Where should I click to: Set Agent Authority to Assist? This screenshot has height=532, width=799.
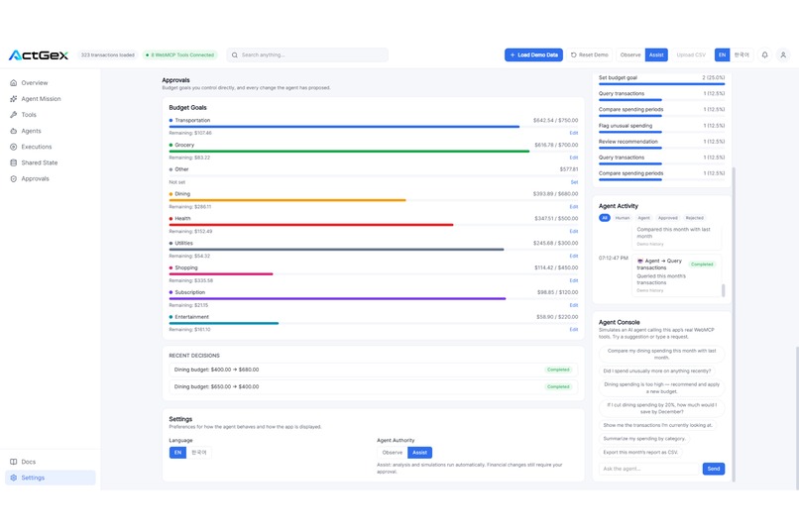pyautogui.click(x=420, y=452)
